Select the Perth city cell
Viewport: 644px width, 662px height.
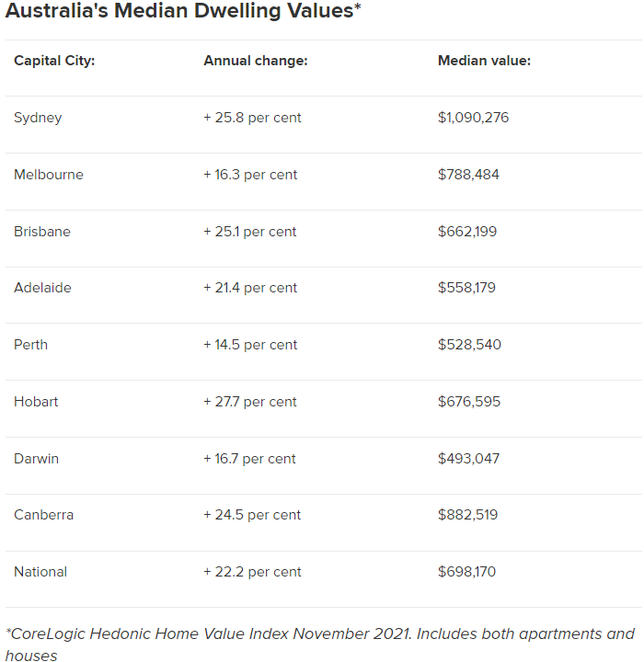[31, 345]
